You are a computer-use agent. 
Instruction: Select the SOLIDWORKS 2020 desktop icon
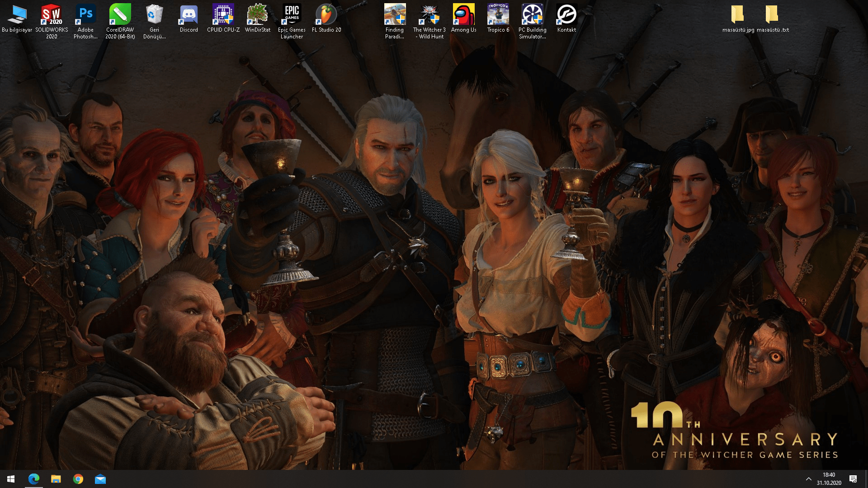pyautogui.click(x=52, y=15)
